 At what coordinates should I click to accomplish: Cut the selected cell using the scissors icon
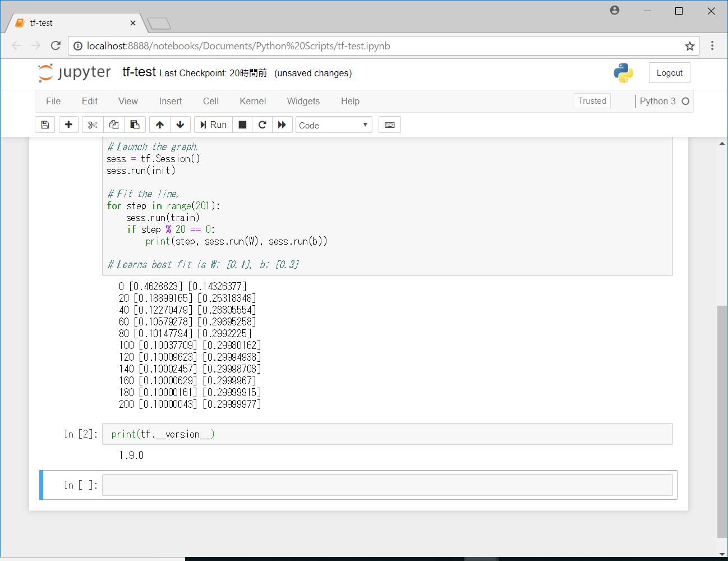(x=92, y=125)
